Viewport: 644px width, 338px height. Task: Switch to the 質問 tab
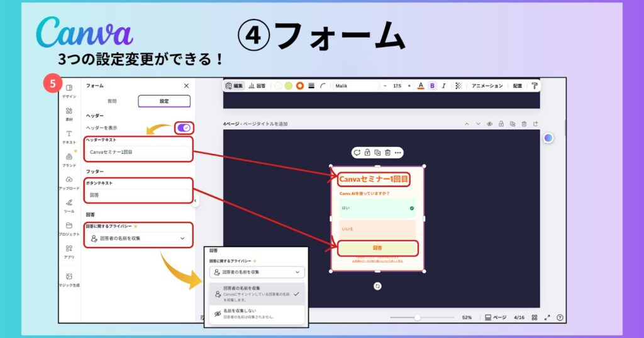coord(111,101)
